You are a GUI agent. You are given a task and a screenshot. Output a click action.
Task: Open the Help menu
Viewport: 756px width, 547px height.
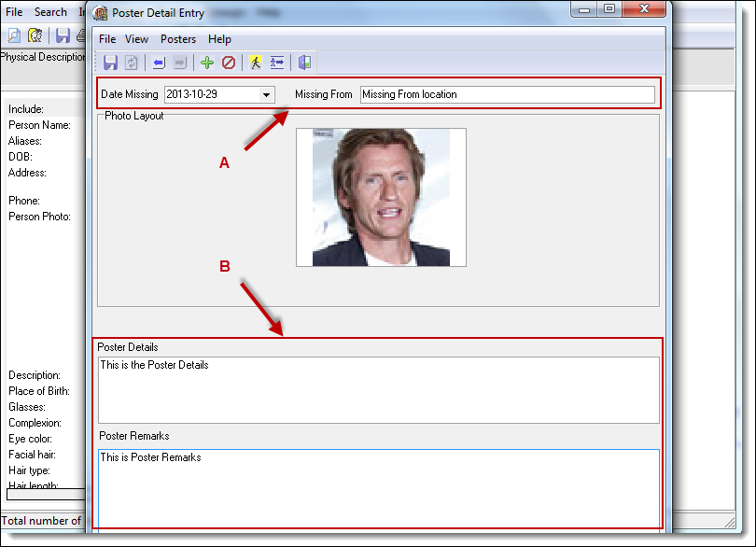click(219, 39)
